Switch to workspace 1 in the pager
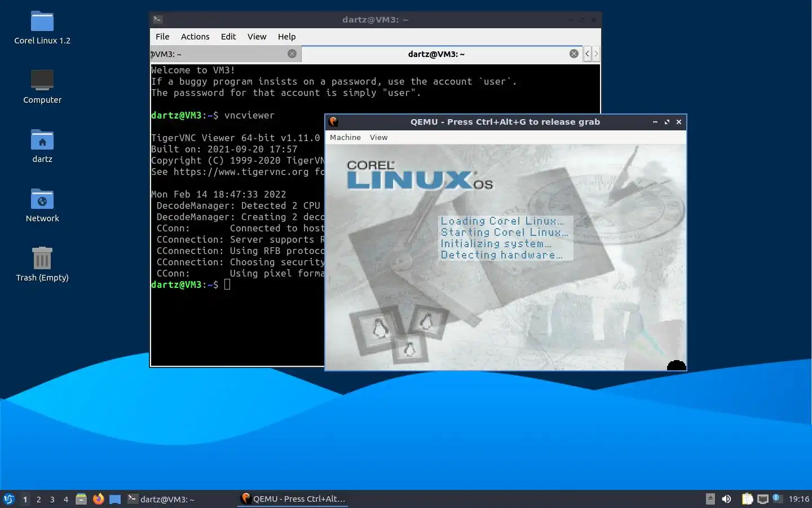 pos(25,499)
